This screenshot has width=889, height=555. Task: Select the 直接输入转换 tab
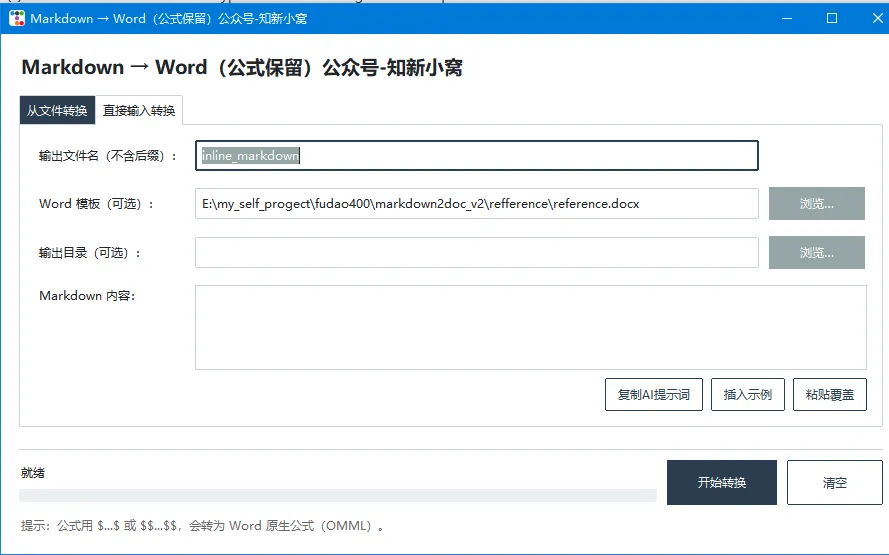[x=139, y=110]
